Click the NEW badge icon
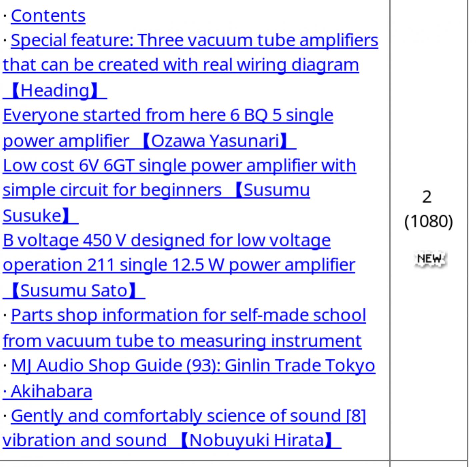Viewport: 476px width, 467px height. [x=430, y=259]
